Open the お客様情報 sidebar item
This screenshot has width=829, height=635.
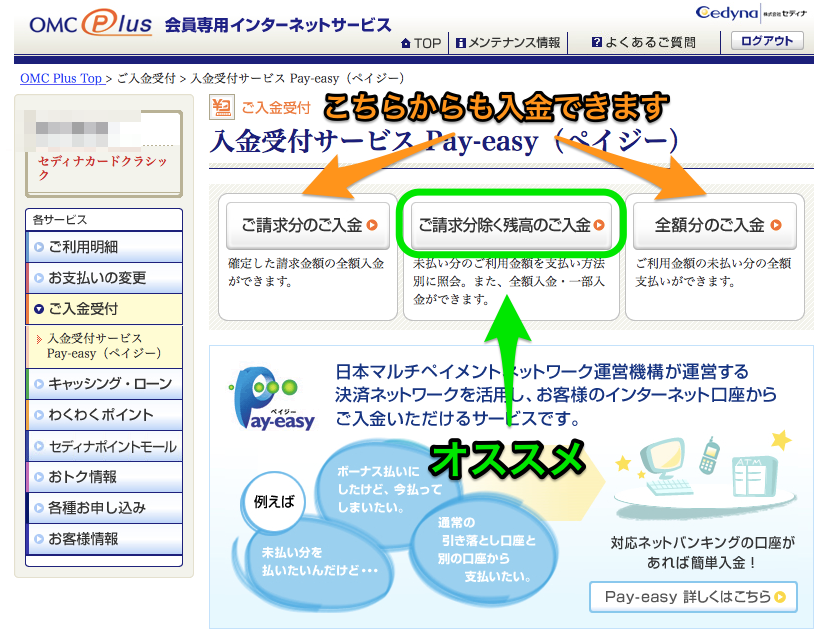pyautogui.click(x=105, y=539)
